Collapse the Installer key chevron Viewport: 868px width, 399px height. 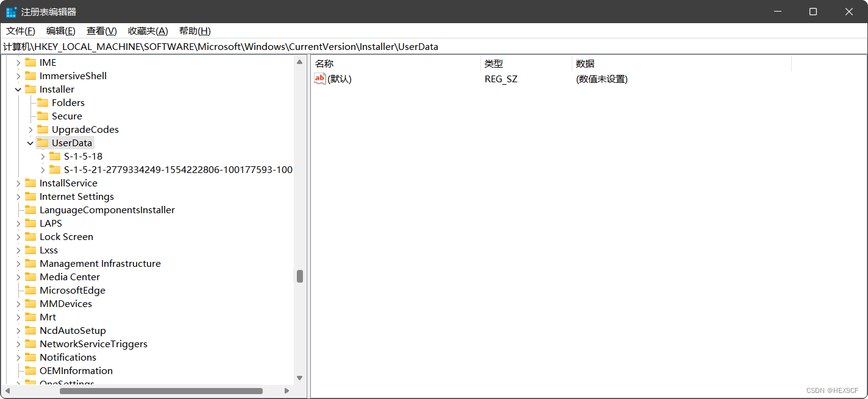pos(18,90)
